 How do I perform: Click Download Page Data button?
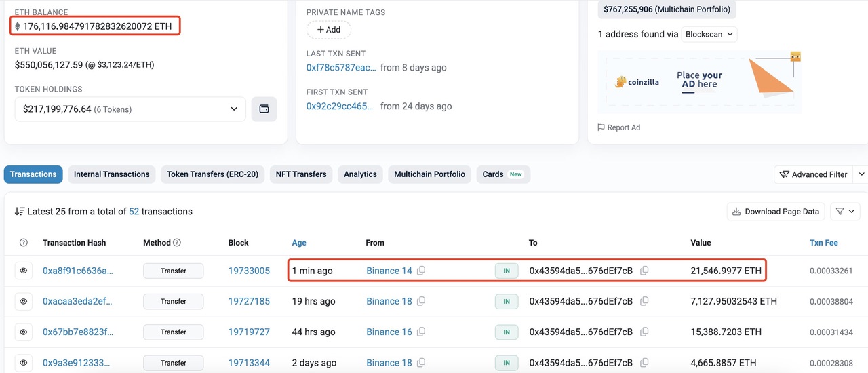(776, 212)
